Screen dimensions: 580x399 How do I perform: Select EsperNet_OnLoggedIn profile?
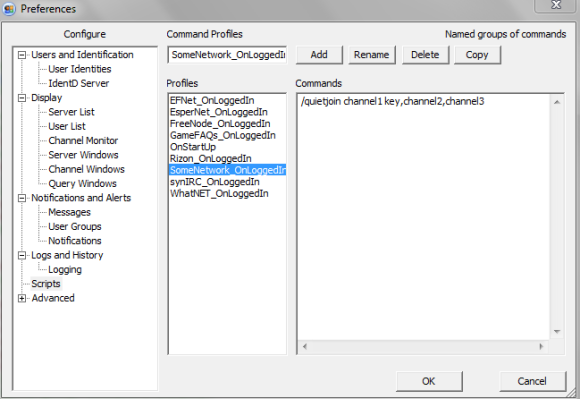pyautogui.click(x=227, y=112)
